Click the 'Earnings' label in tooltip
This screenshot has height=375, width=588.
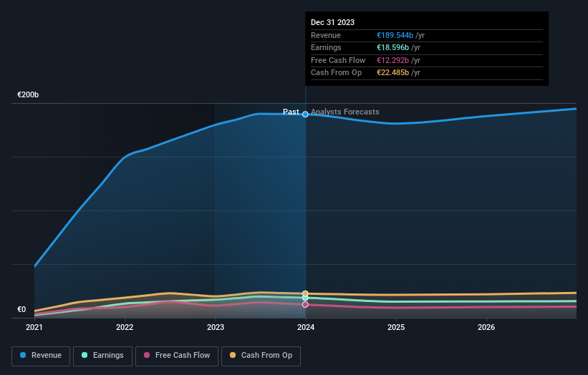(x=326, y=47)
